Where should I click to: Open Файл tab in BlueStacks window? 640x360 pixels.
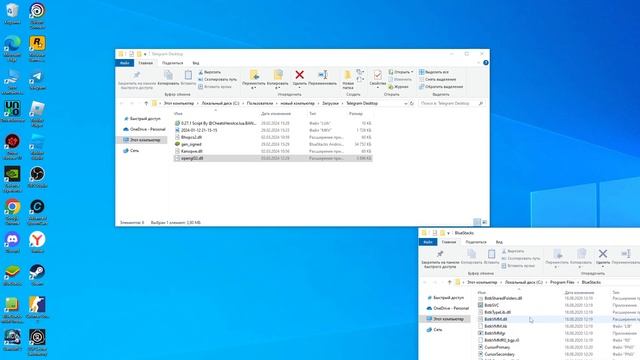click(428, 242)
